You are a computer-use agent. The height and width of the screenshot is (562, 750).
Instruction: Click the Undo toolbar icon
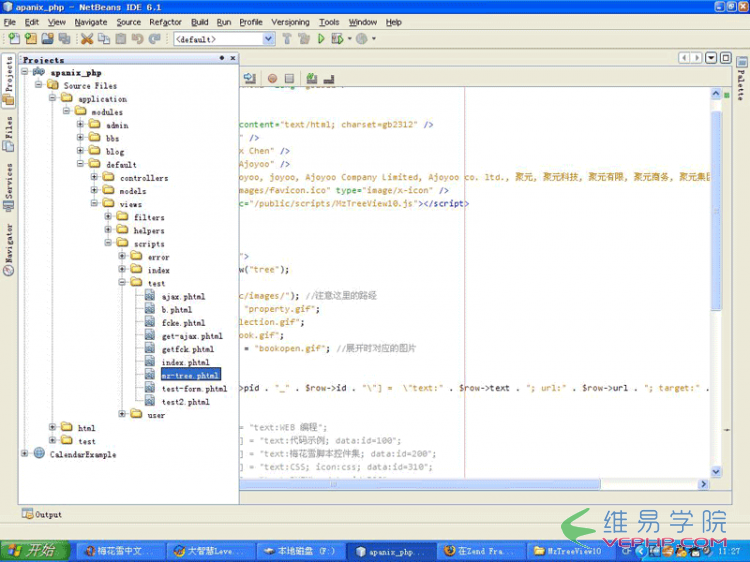[138, 39]
